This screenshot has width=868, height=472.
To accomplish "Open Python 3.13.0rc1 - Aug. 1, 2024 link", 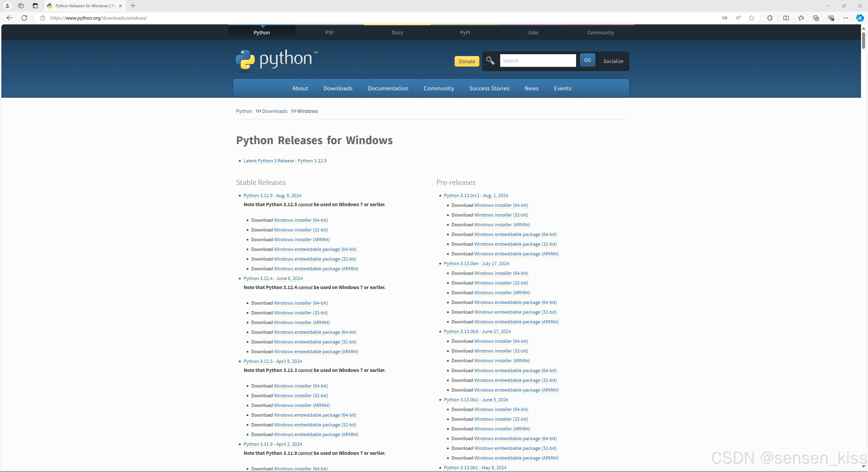I will pyautogui.click(x=476, y=195).
